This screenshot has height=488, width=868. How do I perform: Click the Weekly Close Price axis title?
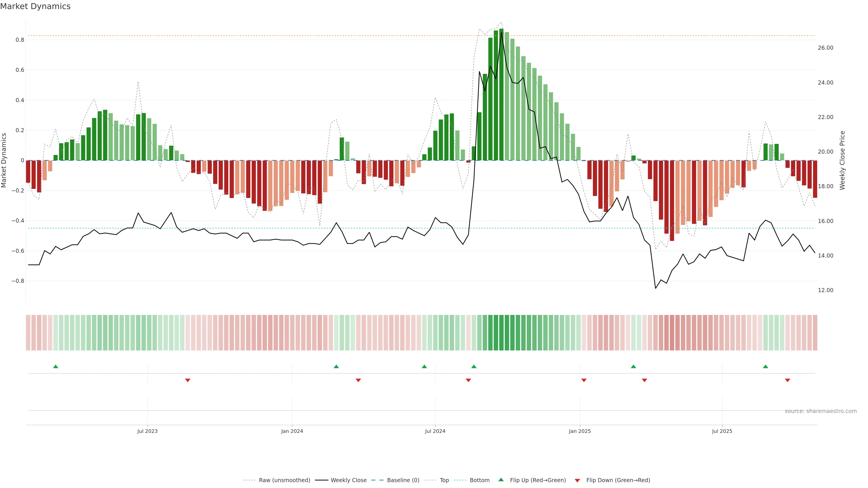pyautogui.click(x=842, y=160)
